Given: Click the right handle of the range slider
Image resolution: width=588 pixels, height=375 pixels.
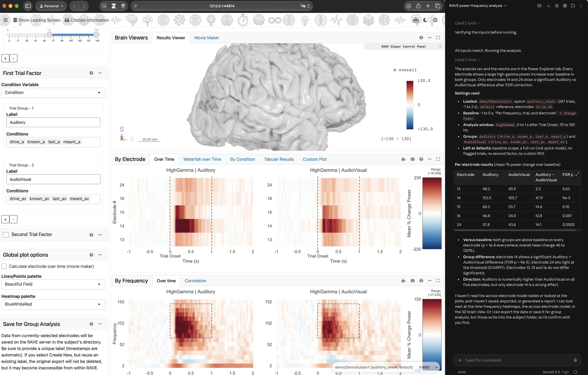Looking at the screenshot, I should (x=96, y=35).
